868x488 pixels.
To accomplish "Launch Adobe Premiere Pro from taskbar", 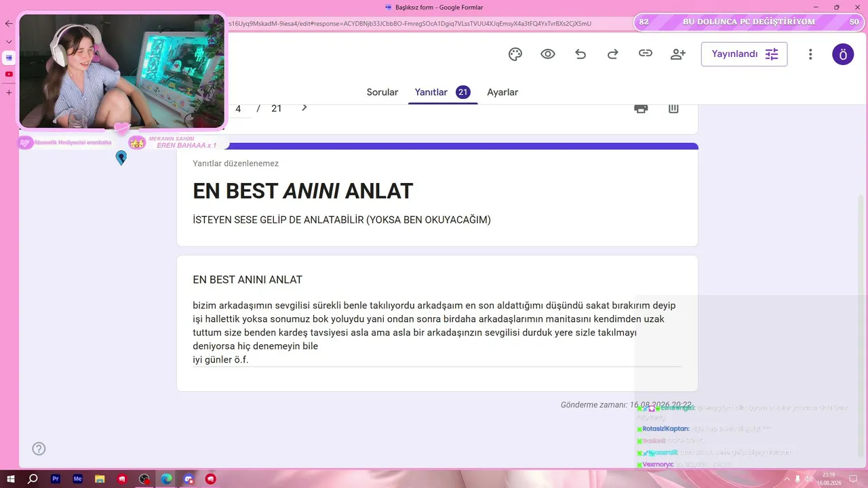I will click(x=56, y=479).
